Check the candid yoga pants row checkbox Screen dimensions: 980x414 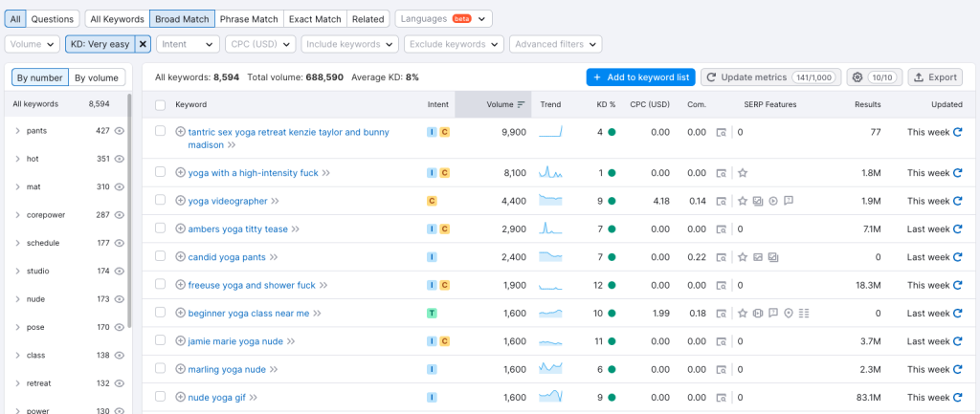pyautogui.click(x=160, y=256)
